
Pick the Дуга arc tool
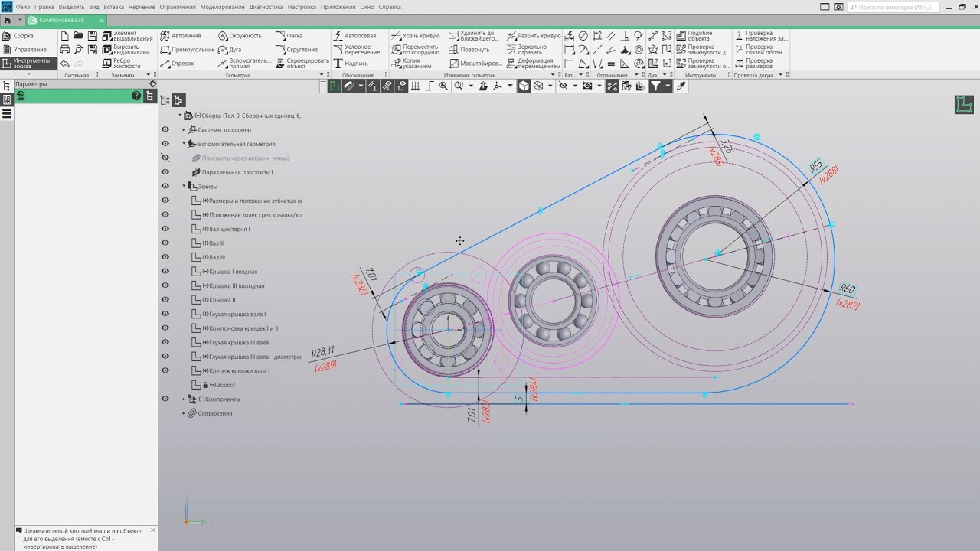click(x=230, y=50)
